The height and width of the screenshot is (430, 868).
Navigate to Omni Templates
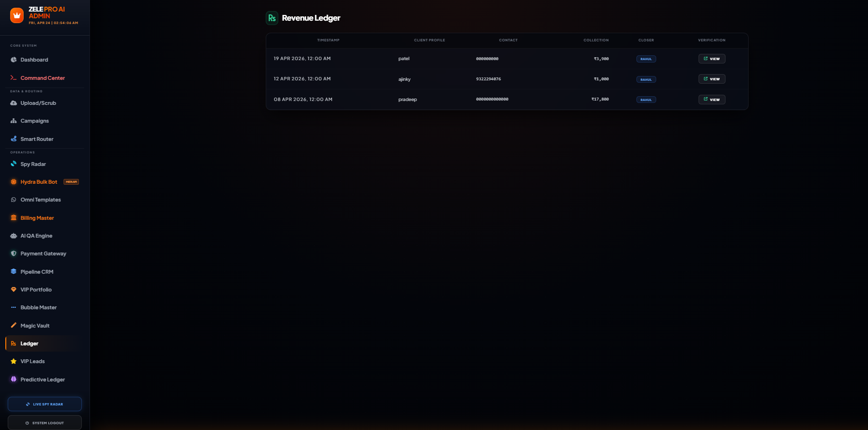[x=45, y=200]
